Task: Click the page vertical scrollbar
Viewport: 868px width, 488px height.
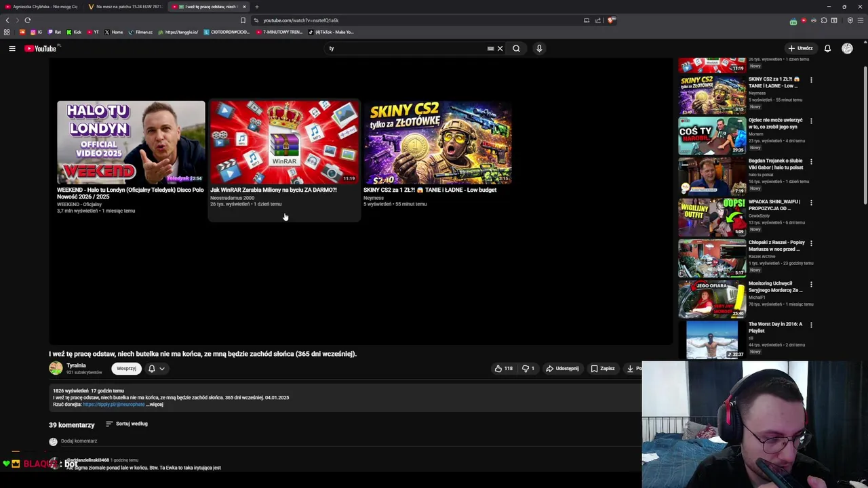Action: (x=865, y=136)
